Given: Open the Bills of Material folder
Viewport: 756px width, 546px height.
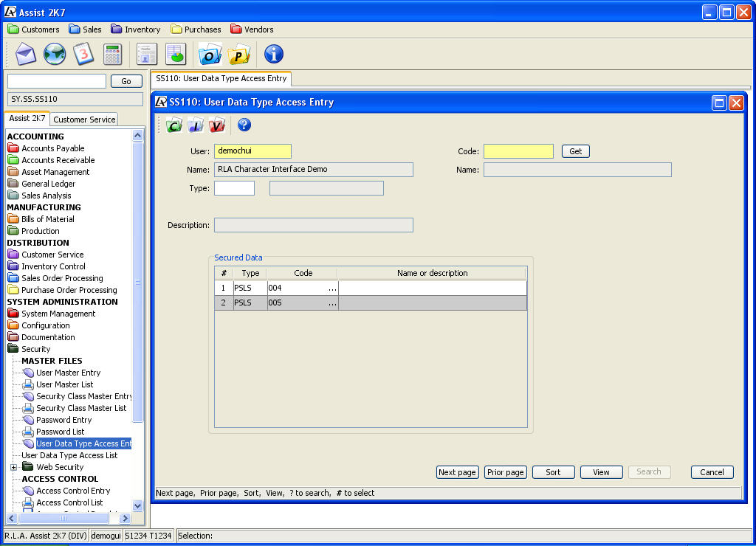Looking at the screenshot, I should (41, 219).
